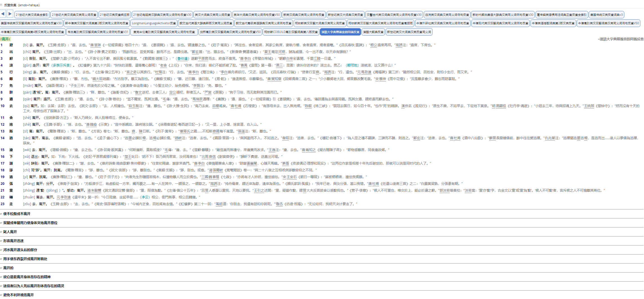Expand the 叱人离开 section

pyautogui.click(x=10, y=232)
